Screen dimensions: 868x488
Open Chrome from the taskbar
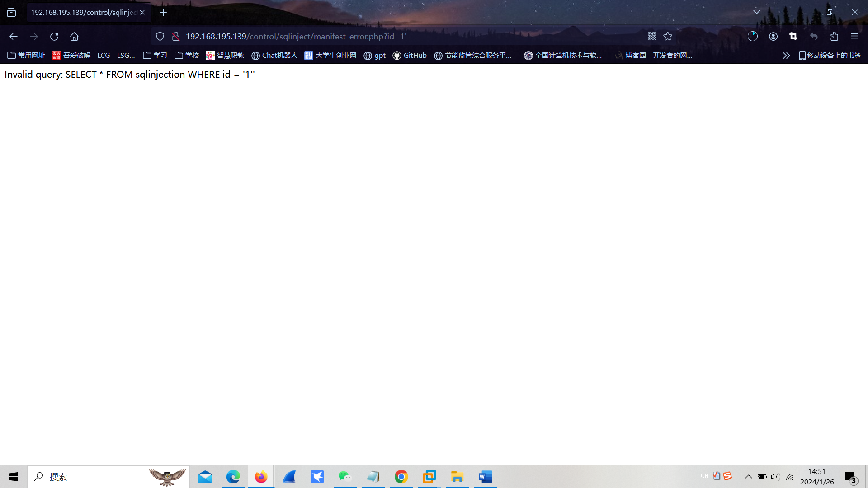point(401,477)
